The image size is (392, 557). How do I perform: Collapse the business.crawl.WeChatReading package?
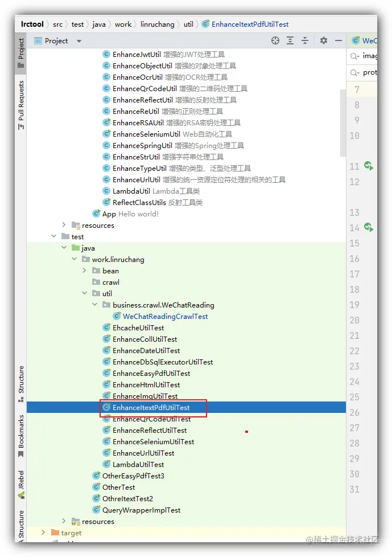[94, 305]
